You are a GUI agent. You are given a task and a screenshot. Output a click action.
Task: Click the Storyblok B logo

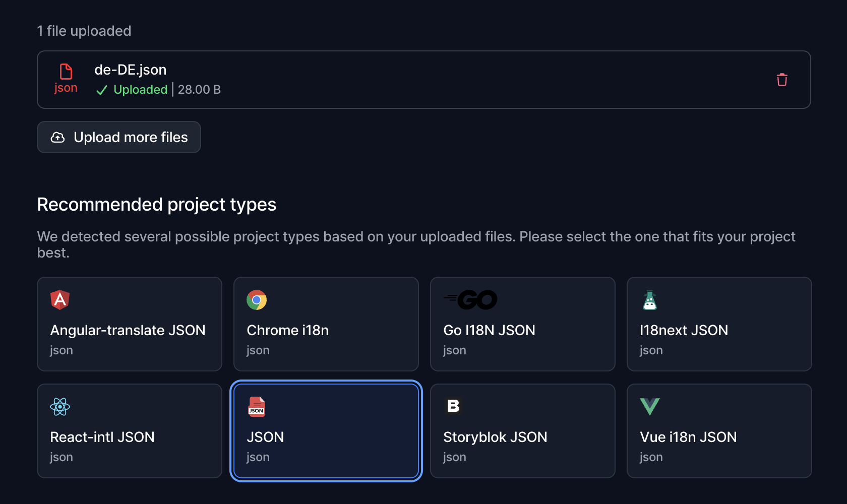click(453, 406)
